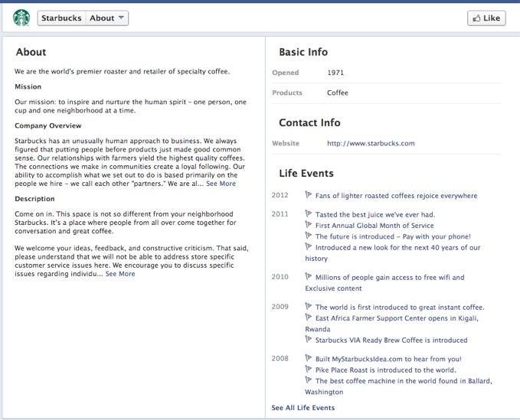Click the Starbucks siren logo
Viewport: 520px width, 420px height.
coord(21,18)
